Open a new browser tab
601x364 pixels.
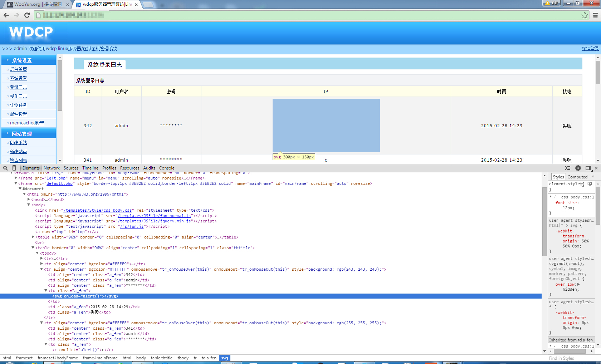tap(148, 5)
